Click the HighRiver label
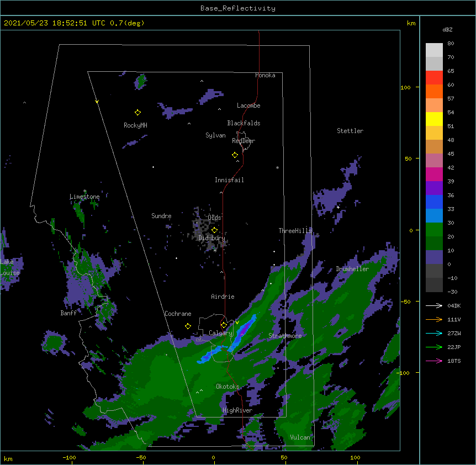 click(x=237, y=410)
